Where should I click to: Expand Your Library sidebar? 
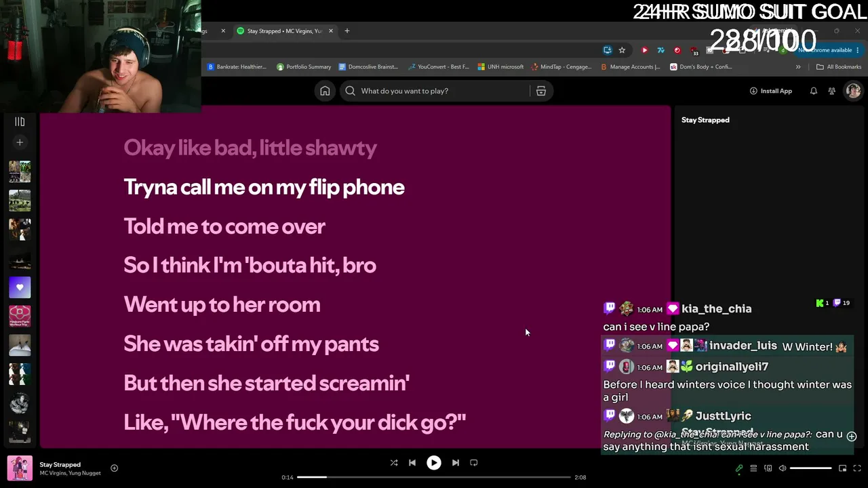click(x=20, y=122)
